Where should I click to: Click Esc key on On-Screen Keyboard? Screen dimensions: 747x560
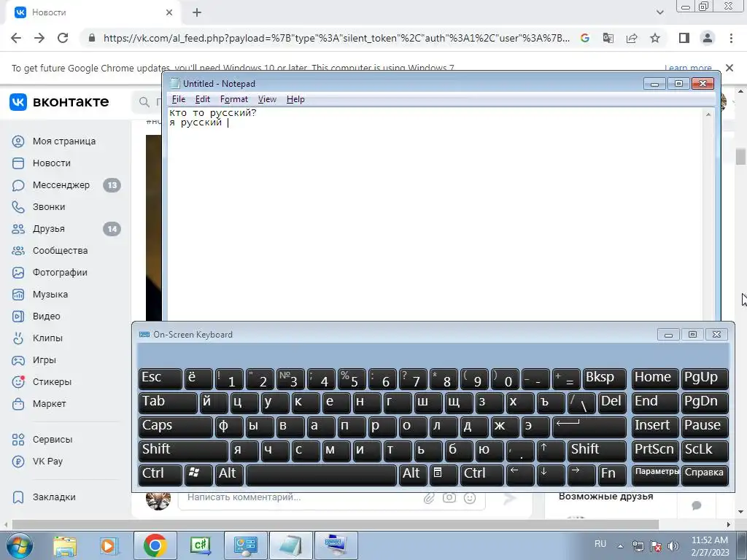point(160,378)
